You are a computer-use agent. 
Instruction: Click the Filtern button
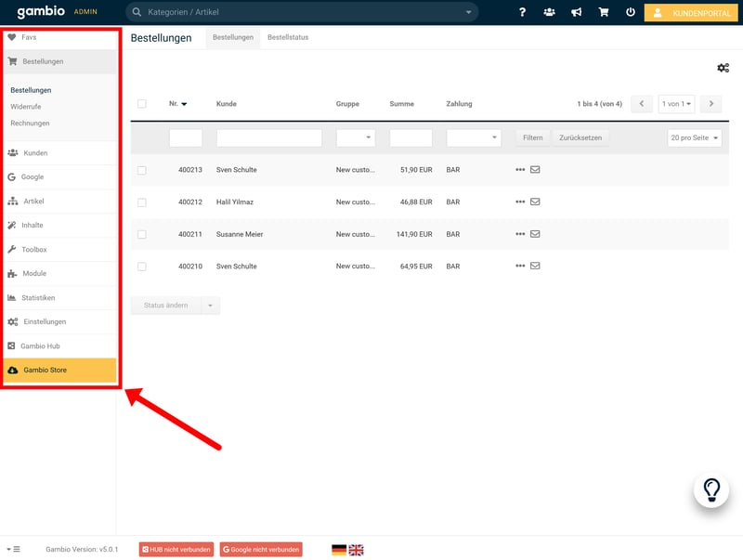click(x=532, y=137)
